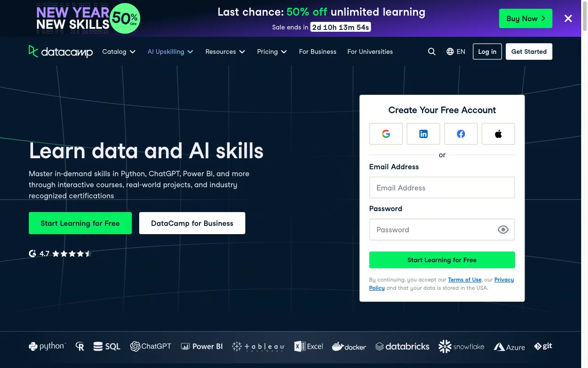
Task: Click the Power BI logo
Action: (202, 346)
